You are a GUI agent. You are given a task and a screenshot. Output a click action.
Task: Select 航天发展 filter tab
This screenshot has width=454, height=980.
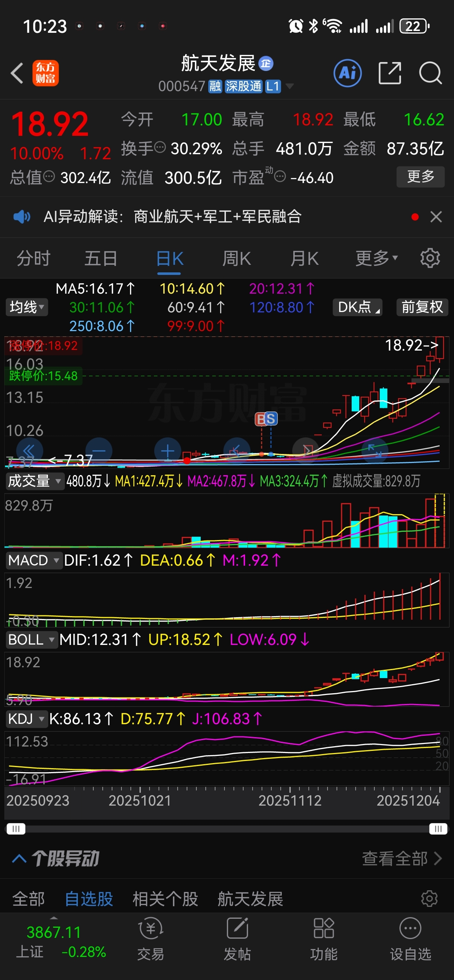(x=250, y=899)
